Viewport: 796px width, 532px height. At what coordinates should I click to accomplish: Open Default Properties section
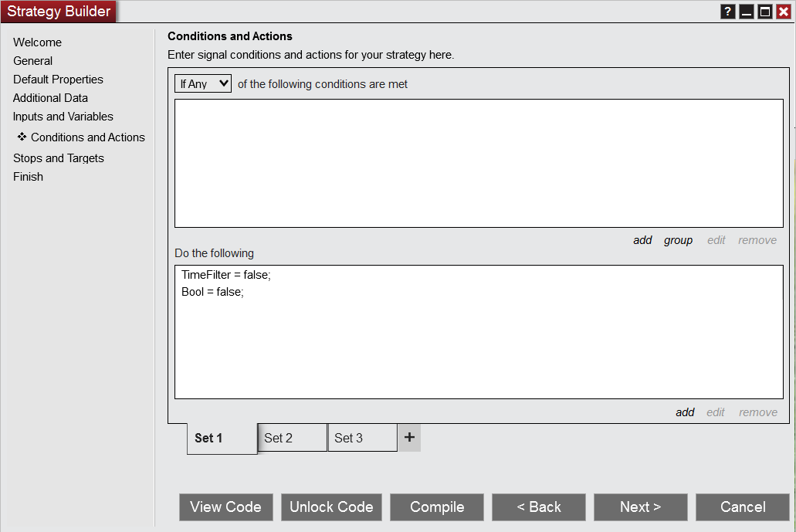pyautogui.click(x=59, y=80)
